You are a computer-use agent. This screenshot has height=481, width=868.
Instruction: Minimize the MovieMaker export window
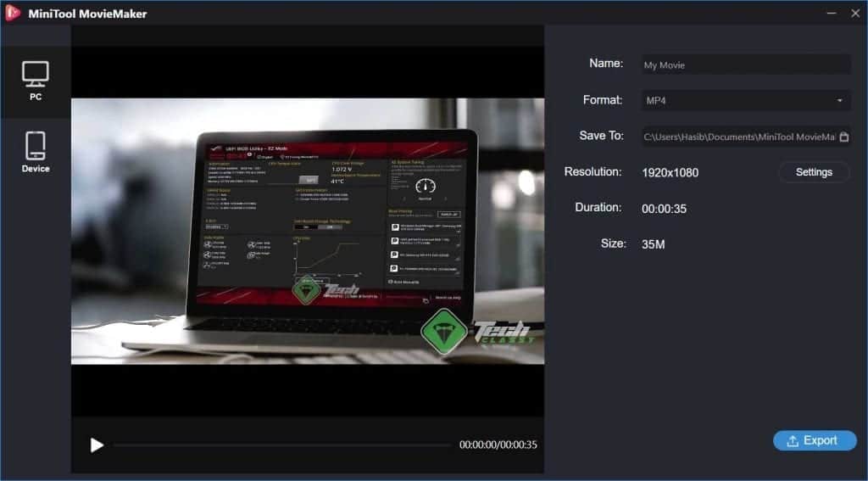(832, 13)
